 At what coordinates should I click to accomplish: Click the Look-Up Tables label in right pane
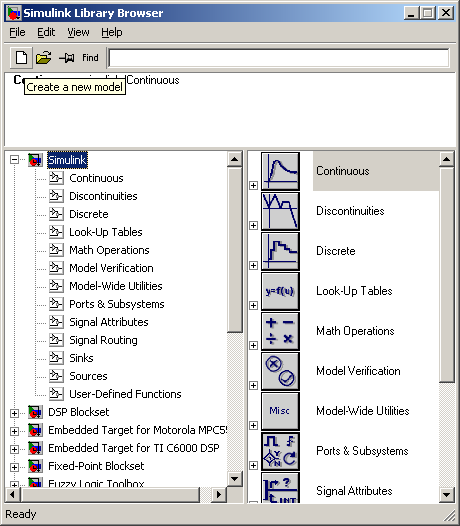[354, 291]
